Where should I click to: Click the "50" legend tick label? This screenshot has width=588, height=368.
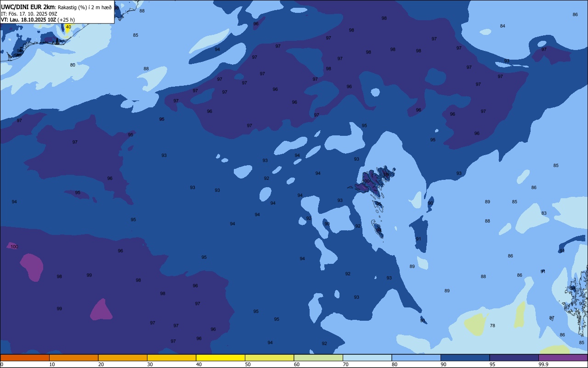248,364
